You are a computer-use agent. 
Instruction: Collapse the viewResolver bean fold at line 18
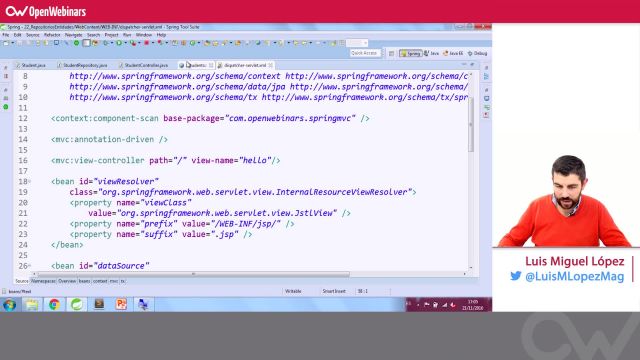point(30,181)
